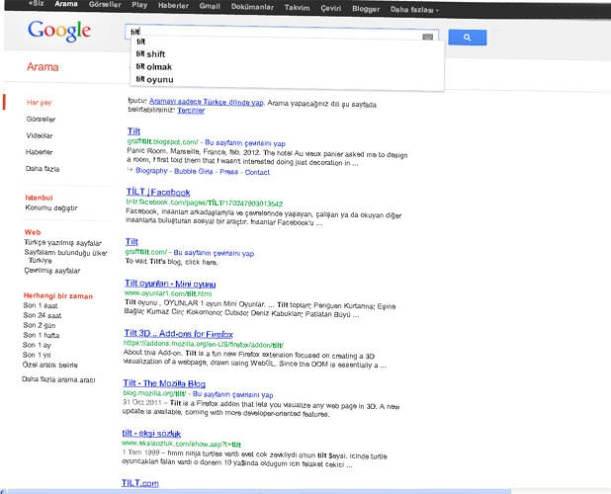
Task: Filter results to 'Son 24 saat'
Action: click(42, 315)
